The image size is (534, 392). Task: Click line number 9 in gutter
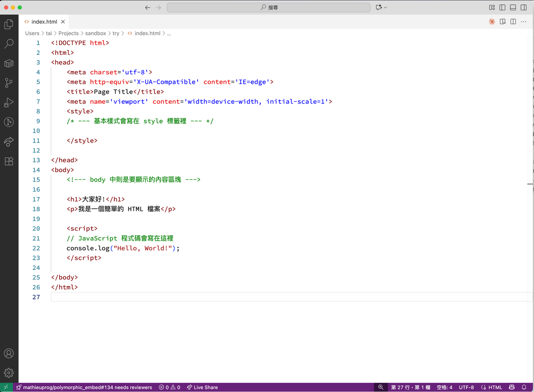pos(38,121)
